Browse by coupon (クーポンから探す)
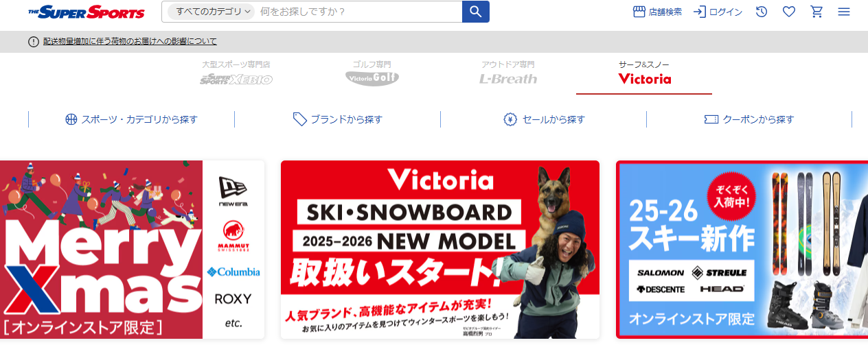 click(x=749, y=119)
